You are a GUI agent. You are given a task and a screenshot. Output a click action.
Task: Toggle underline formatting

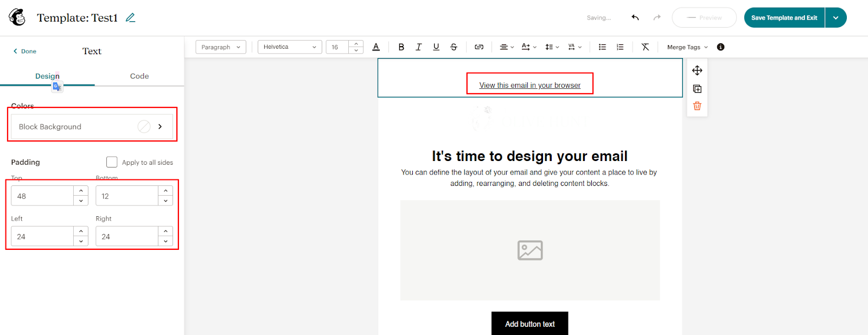(436, 47)
